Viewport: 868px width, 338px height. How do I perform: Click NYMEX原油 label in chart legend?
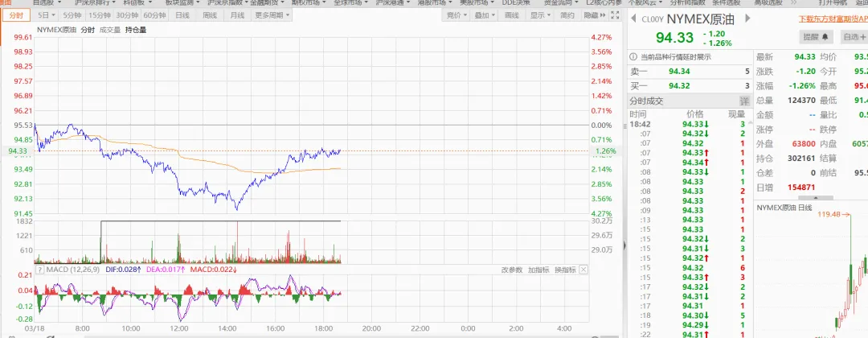56,30
